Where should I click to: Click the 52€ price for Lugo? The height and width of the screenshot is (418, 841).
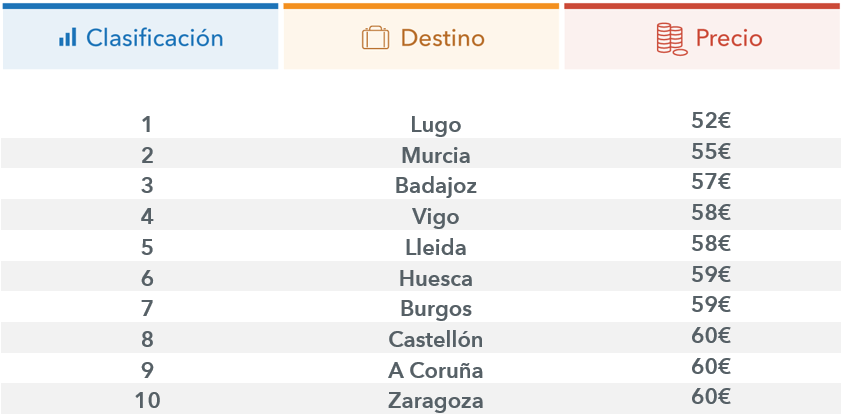711,121
